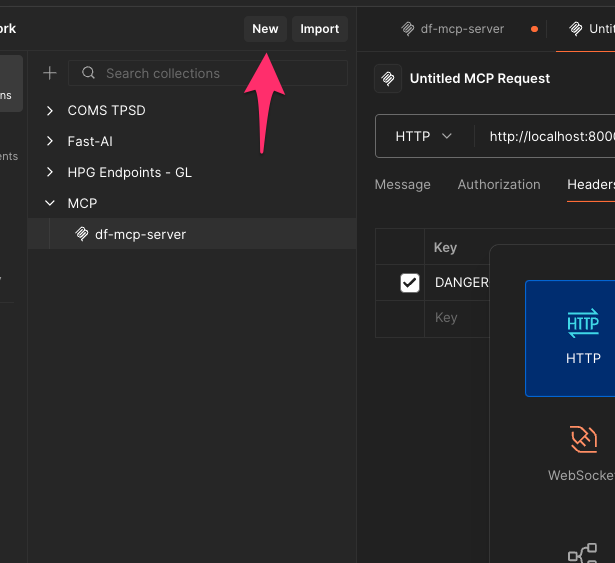Image resolution: width=615 pixels, height=563 pixels.
Task: Open the HTTP transport dropdown
Action: click(424, 136)
